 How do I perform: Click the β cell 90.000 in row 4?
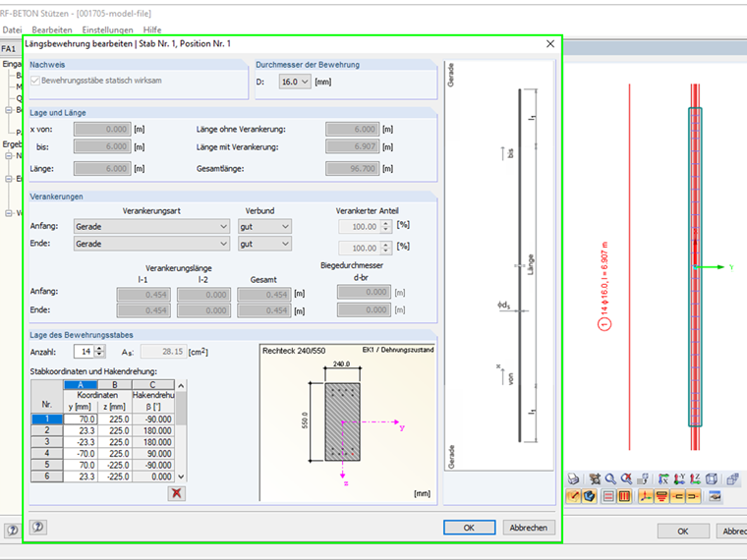153,453
